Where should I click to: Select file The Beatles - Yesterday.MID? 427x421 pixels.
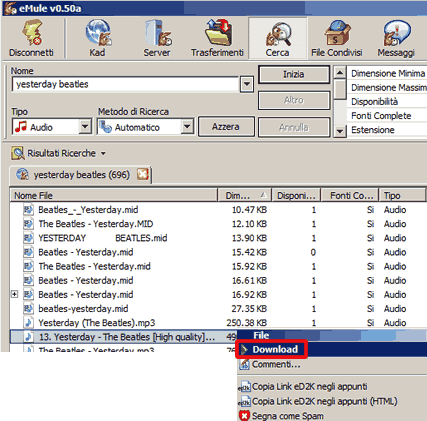point(96,224)
